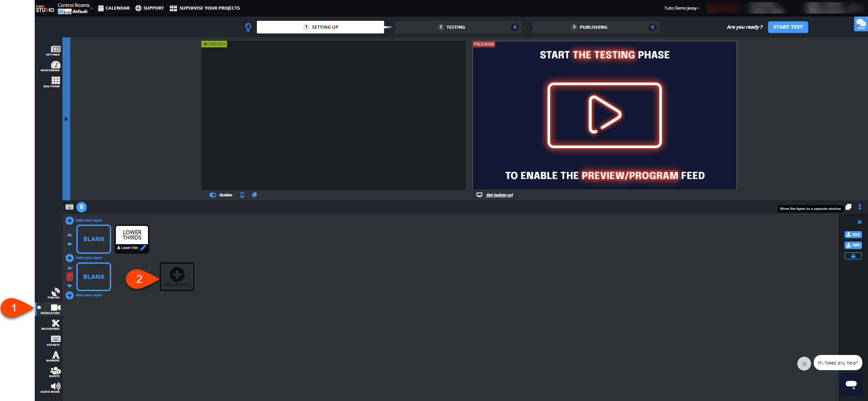
Task: Open Supervise Your Projects
Action: (205, 8)
